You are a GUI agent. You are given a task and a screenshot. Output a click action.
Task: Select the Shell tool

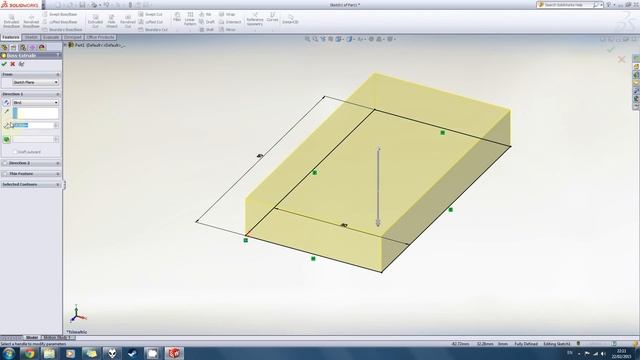[207, 30]
